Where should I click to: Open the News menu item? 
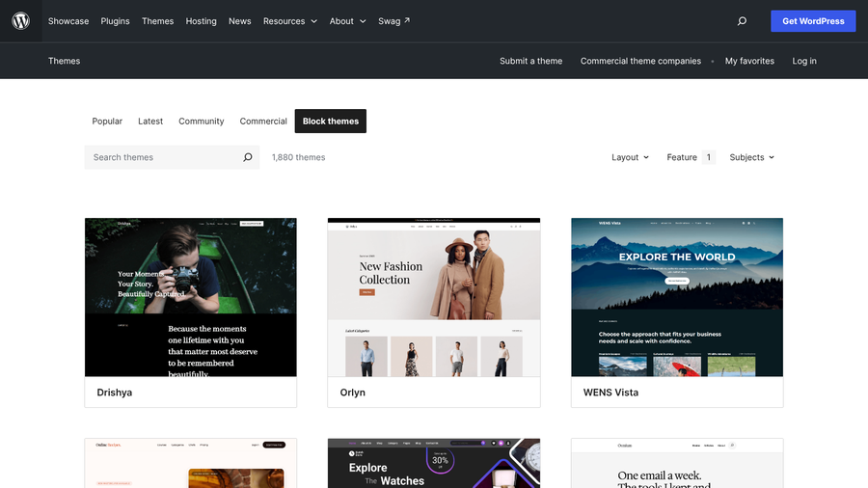coord(240,21)
